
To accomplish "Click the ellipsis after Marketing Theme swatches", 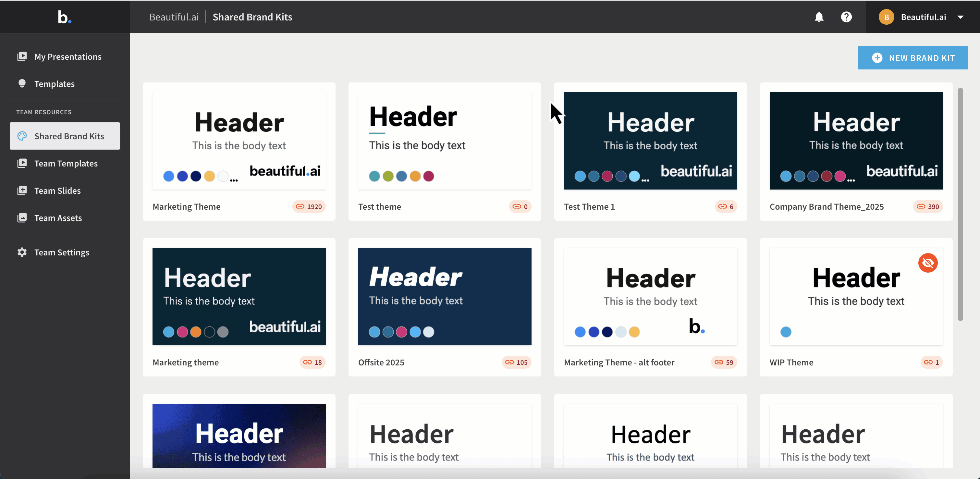I will pos(234,180).
